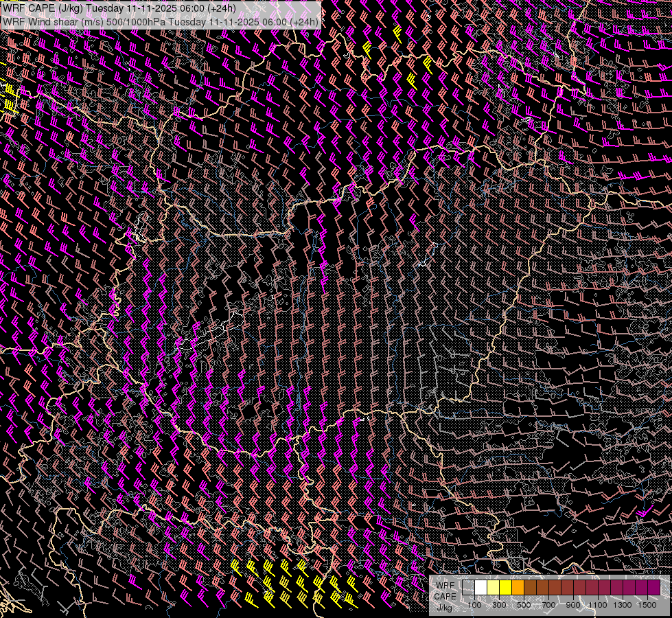Click the 100 legend value label
The image size is (672, 618).
pos(475,605)
